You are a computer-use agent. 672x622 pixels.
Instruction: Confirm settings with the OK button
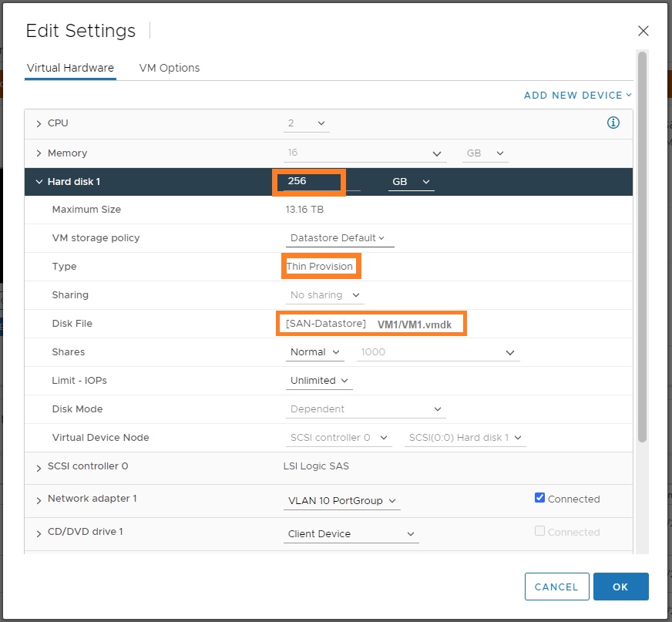(620, 587)
